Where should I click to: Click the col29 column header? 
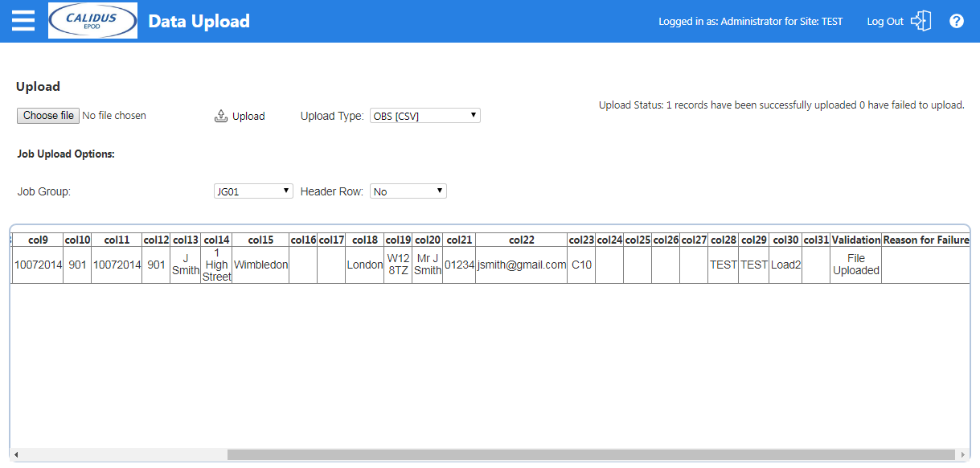click(754, 240)
